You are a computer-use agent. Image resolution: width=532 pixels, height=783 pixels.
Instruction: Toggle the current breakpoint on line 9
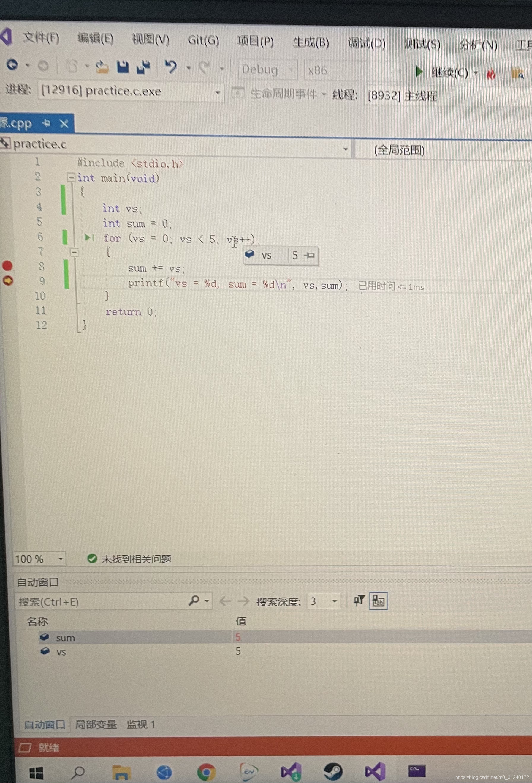tap(8, 280)
